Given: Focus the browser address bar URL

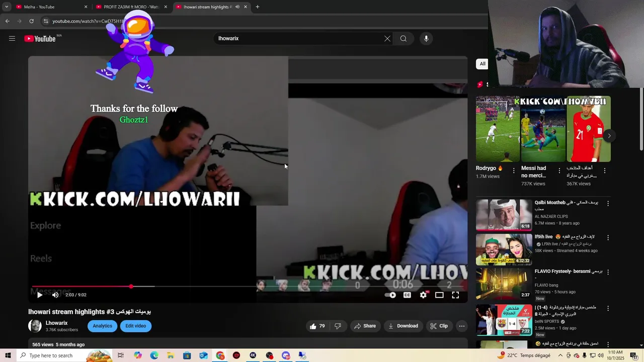Looking at the screenshot, I should coord(88,21).
